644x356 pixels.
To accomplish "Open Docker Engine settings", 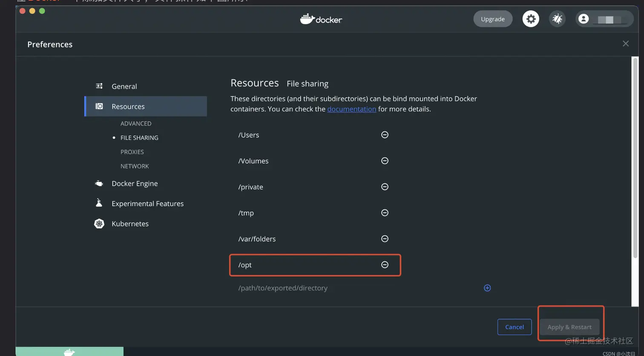I will (x=135, y=183).
